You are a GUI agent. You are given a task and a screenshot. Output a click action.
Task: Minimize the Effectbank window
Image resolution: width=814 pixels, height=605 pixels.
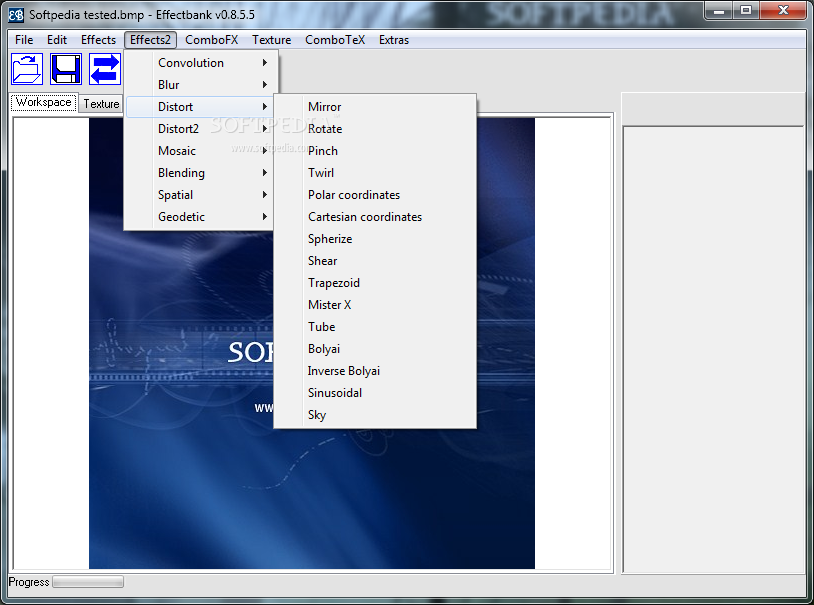[719, 11]
